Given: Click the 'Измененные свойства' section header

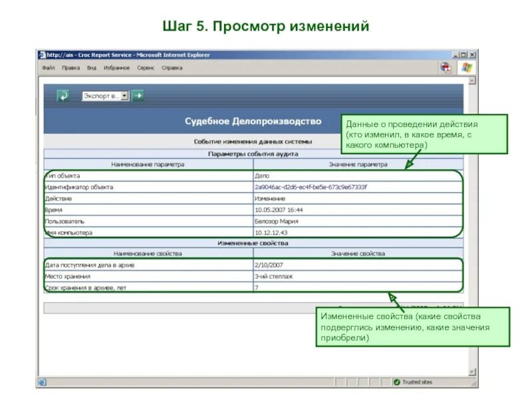Looking at the screenshot, I should [253, 243].
